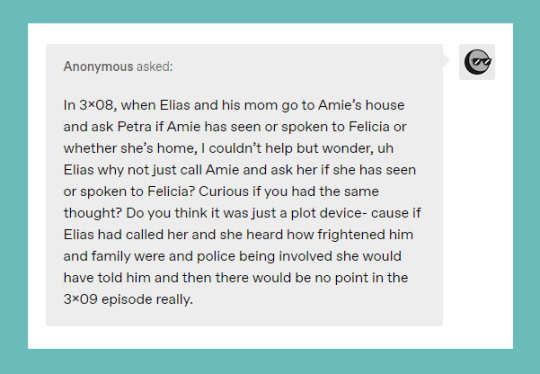Viewport: 540px width, 374px height.
Task: Click the words 'Amie's house'
Action: [x=361, y=105]
